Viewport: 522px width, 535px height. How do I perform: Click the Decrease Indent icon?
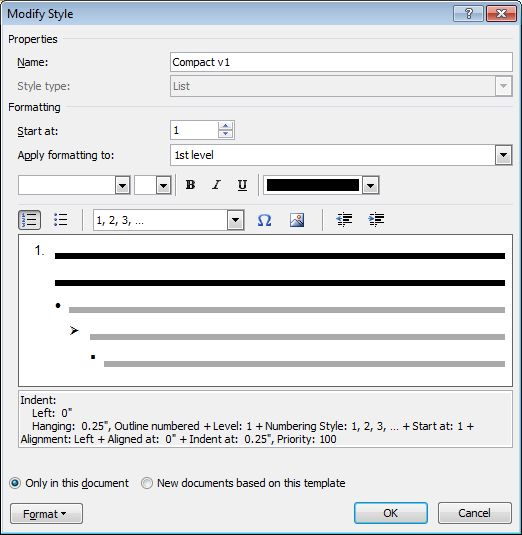coord(344,220)
